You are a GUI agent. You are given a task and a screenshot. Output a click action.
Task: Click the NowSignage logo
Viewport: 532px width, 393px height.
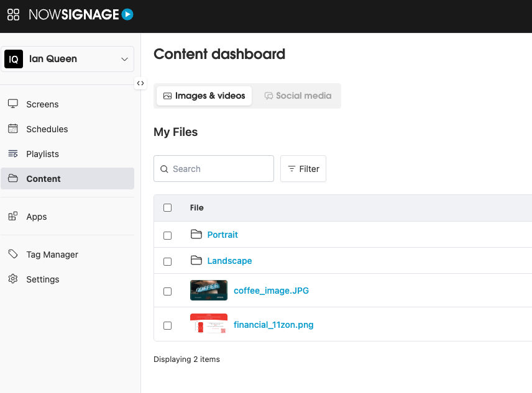coord(81,14)
